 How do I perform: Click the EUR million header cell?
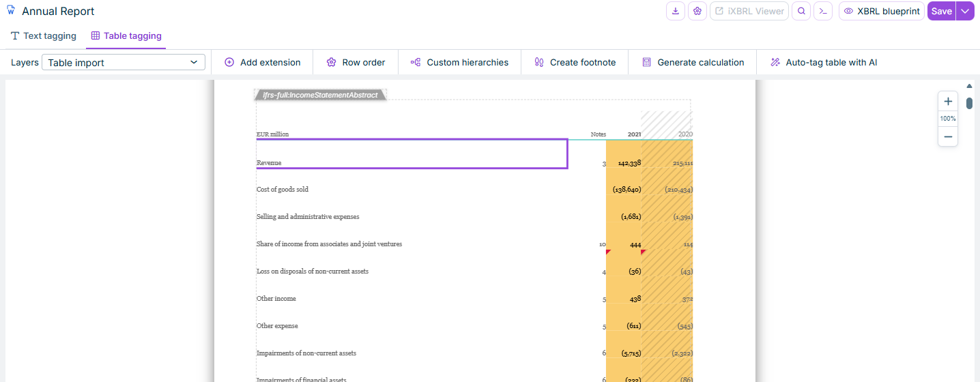point(272,134)
